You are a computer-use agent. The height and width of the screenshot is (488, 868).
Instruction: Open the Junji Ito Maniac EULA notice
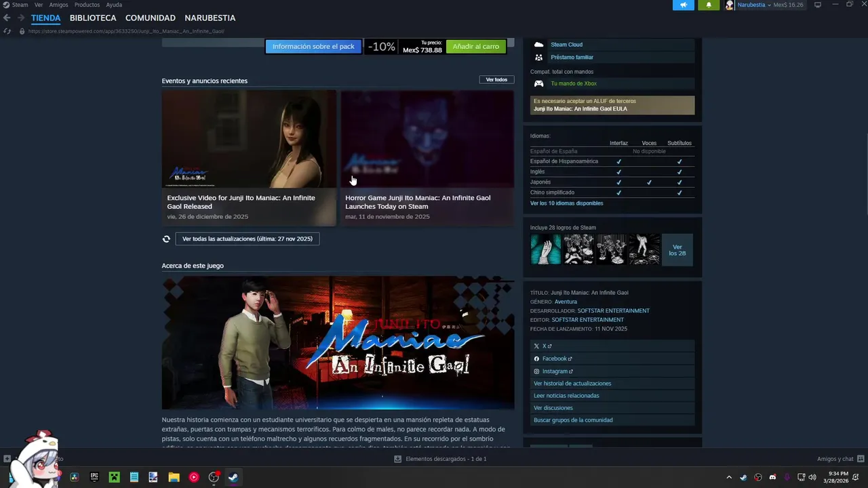point(612,105)
